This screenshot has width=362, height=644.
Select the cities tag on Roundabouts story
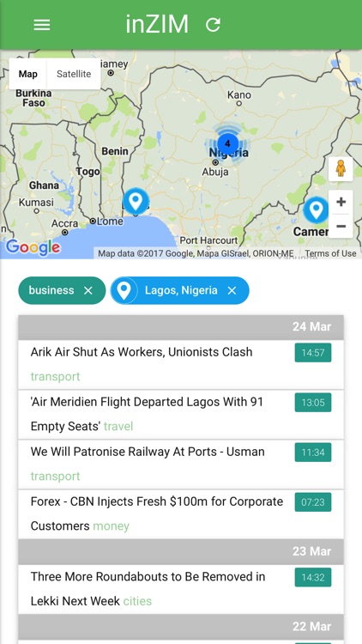pos(137,601)
